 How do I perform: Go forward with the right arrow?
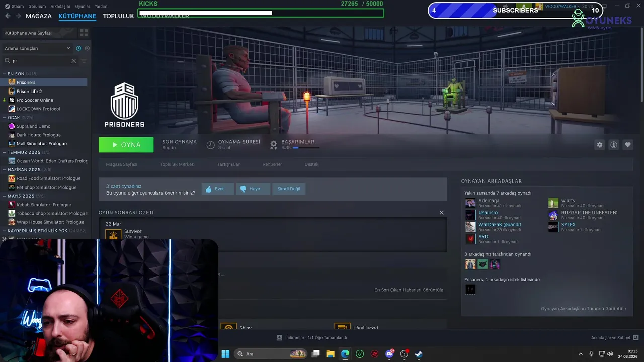19,16
